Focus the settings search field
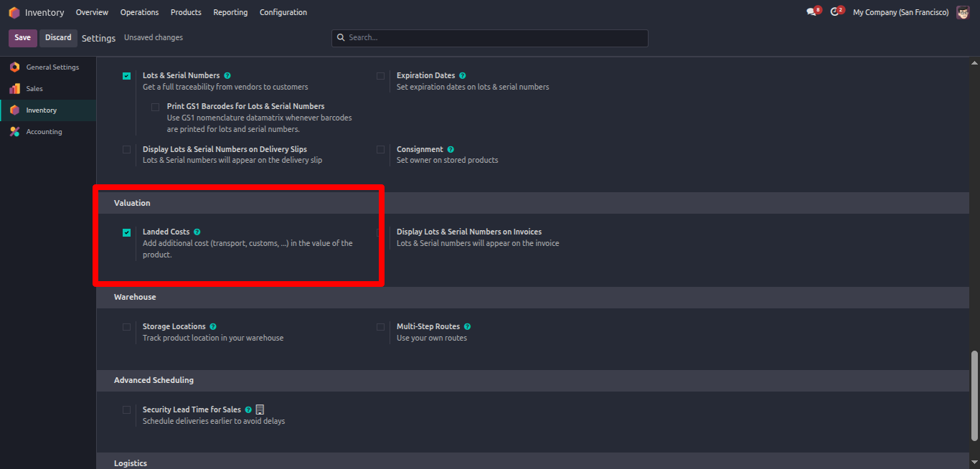 click(490, 38)
